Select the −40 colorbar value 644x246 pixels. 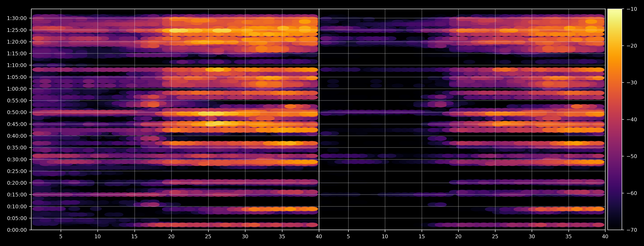(632, 120)
